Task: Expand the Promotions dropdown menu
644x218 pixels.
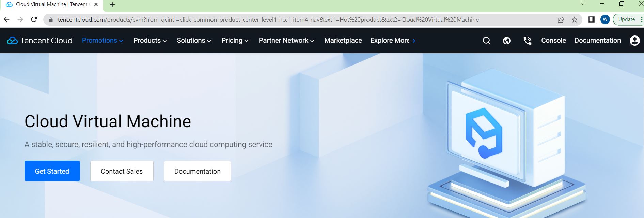Action: tap(103, 41)
